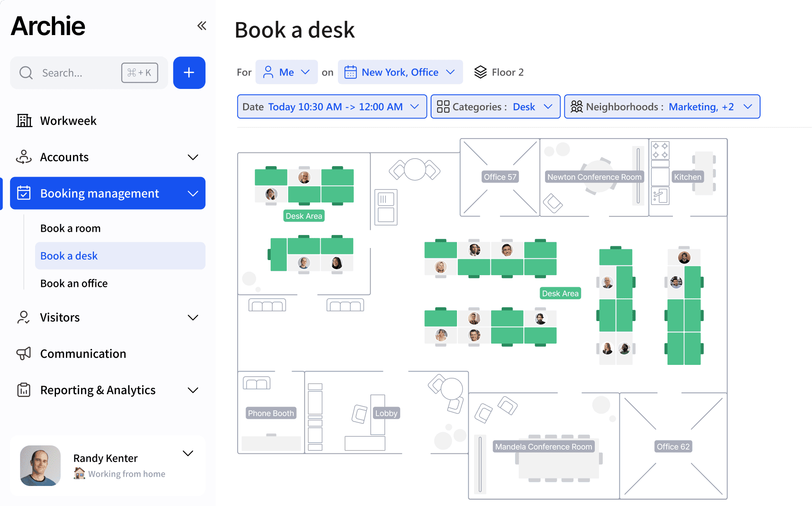Click the Visitors person icon
The image size is (812, 506).
(x=24, y=317)
